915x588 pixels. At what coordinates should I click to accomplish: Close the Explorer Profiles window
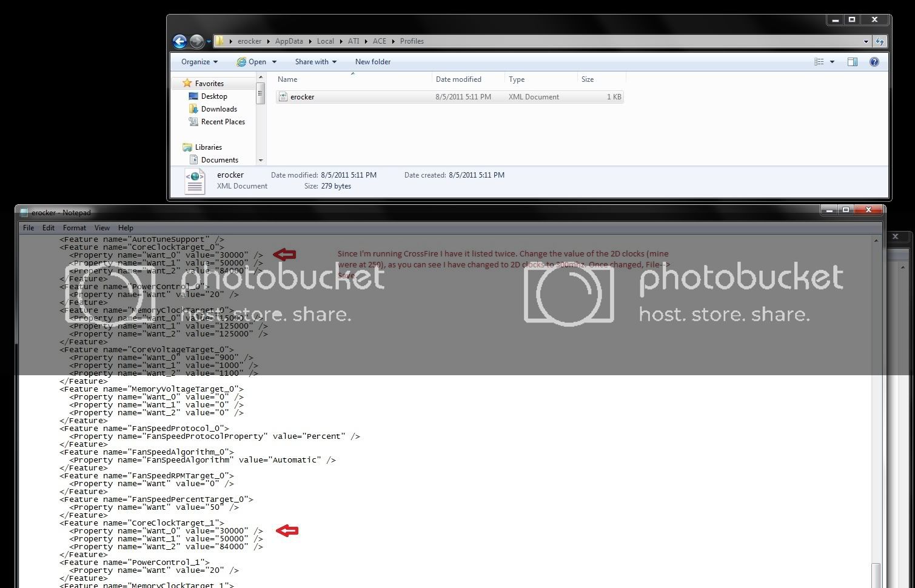pyautogui.click(x=874, y=20)
